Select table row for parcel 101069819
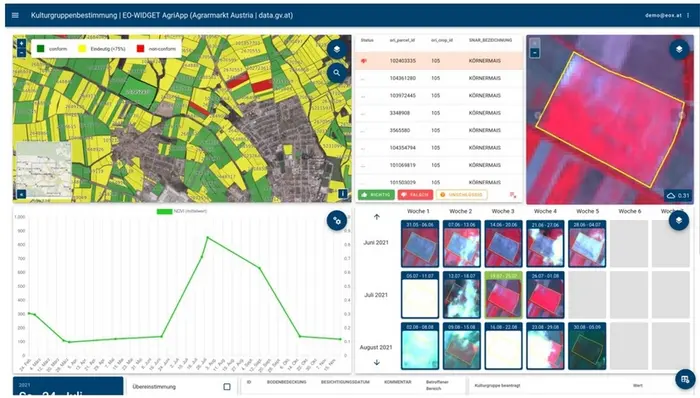The height and width of the screenshot is (398, 700). coord(439,165)
